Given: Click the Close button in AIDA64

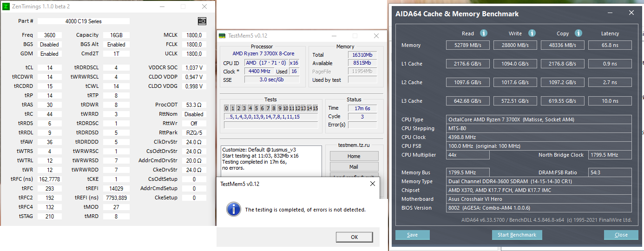Looking at the screenshot, I should pyautogui.click(x=621, y=235).
